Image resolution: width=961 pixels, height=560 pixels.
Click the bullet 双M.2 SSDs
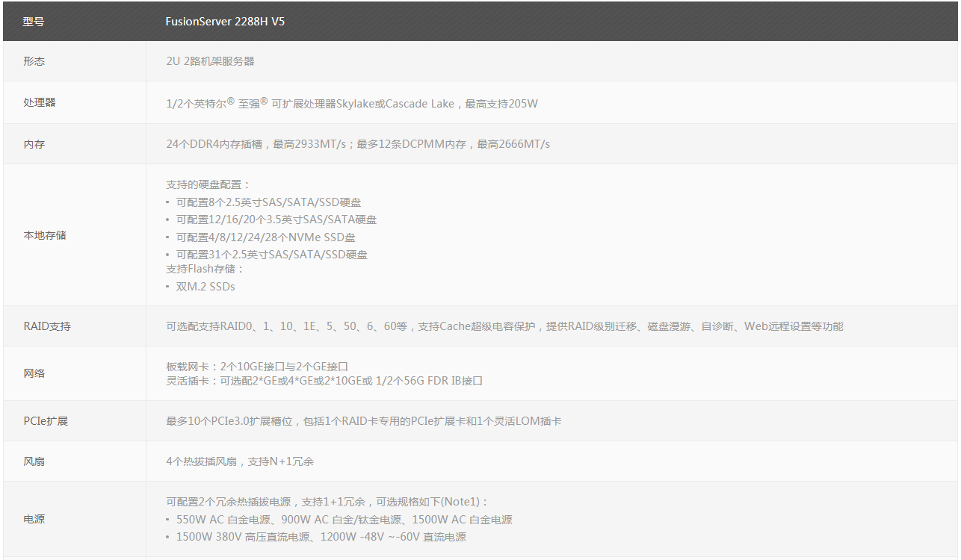click(206, 287)
